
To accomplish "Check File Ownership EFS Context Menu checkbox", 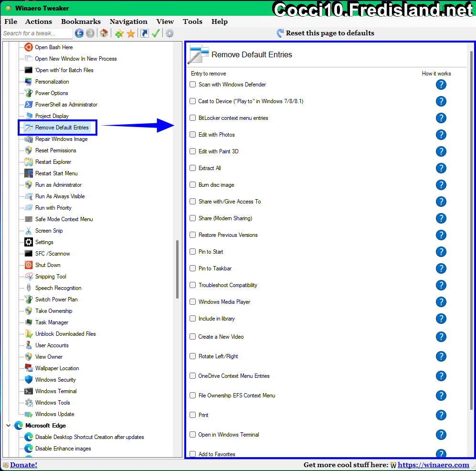I will [x=192, y=395].
